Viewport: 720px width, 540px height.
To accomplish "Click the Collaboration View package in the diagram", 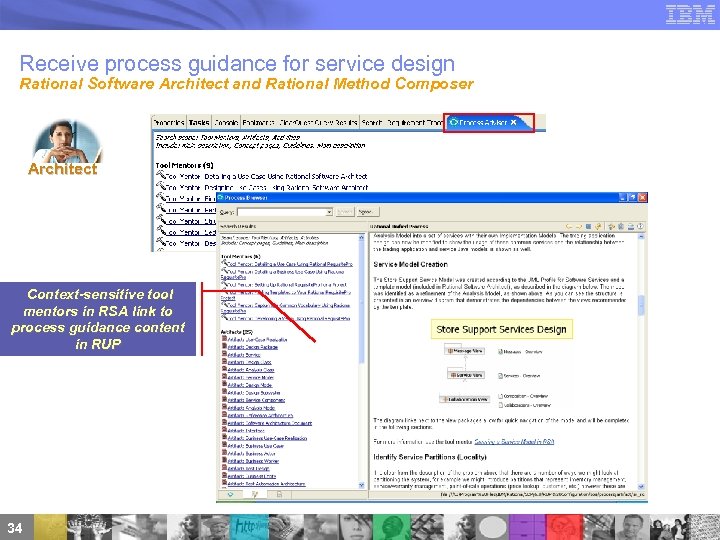I will click(464, 399).
